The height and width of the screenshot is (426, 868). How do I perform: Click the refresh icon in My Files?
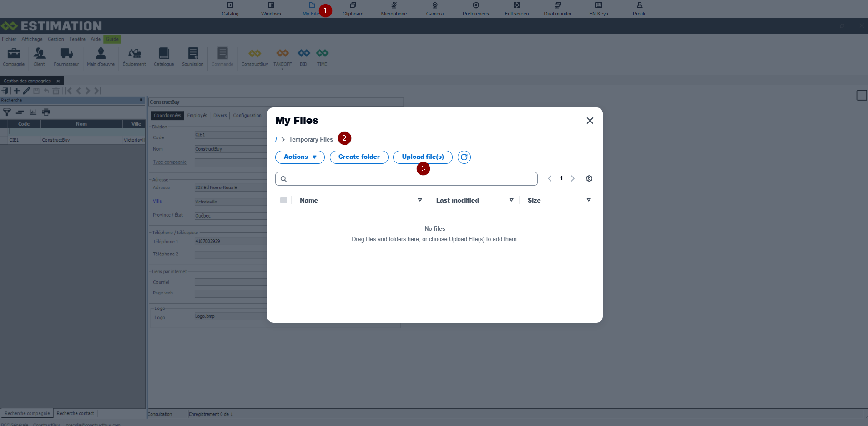(x=464, y=157)
